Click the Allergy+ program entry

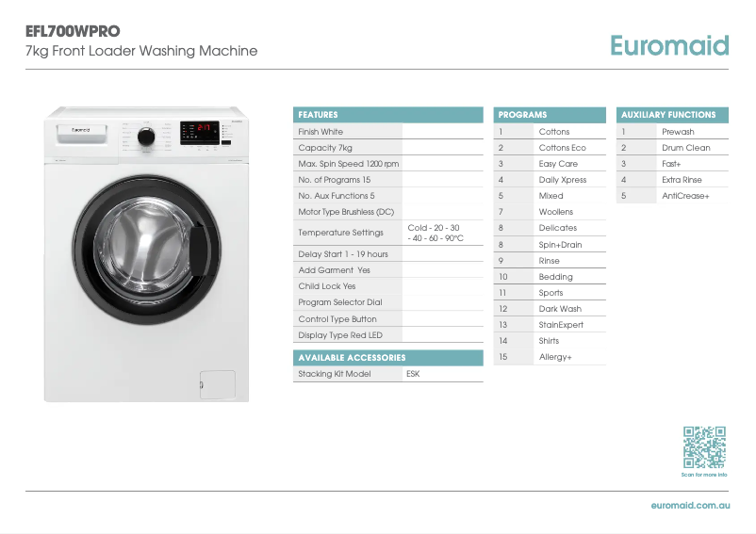point(555,357)
